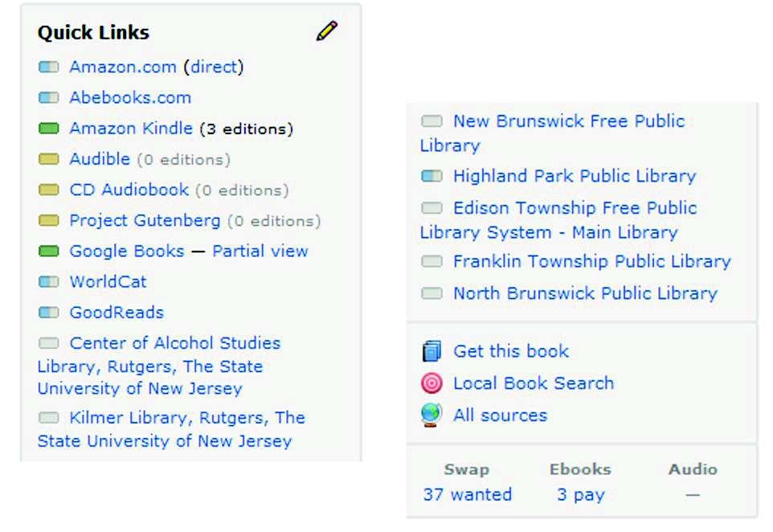Click the blue indicator next to WorldCat
This screenshot has height=532, width=773.
coord(48,281)
